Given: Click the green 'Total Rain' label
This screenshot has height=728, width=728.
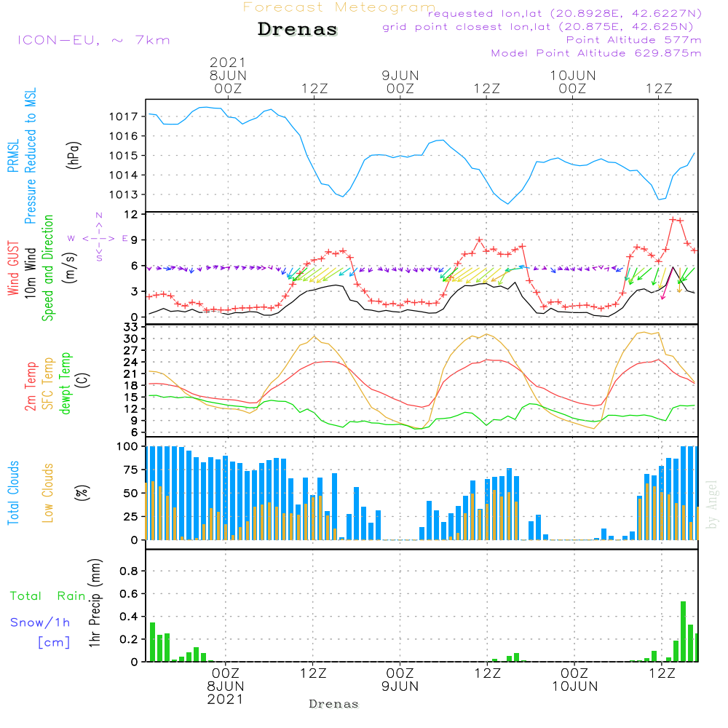Looking at the screenshot, I should (48, 596).
